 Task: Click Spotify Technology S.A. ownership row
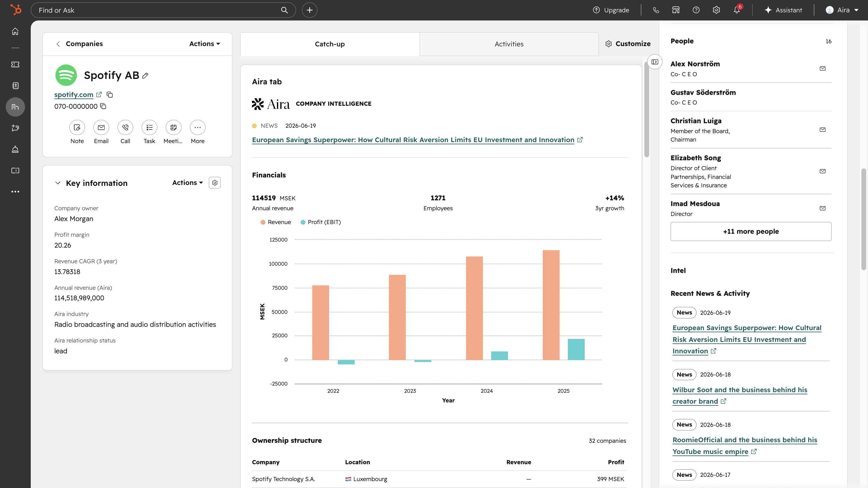coord(439,479)
